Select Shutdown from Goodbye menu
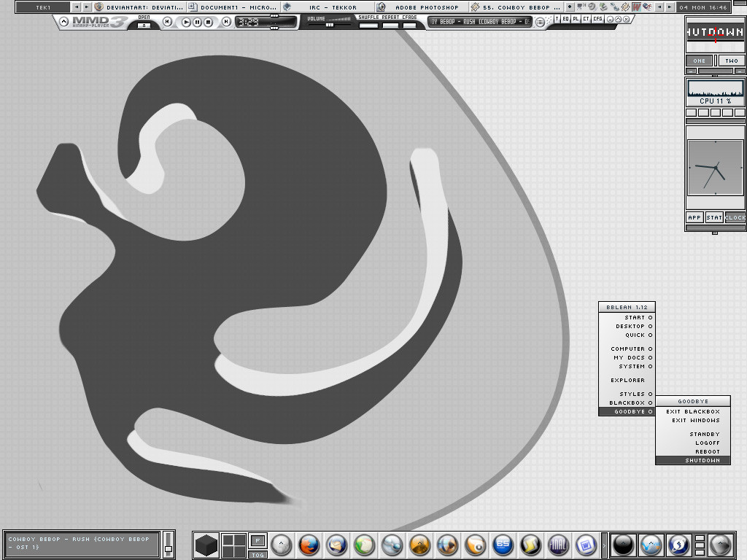The image size is (747, 560). [693, 461]
